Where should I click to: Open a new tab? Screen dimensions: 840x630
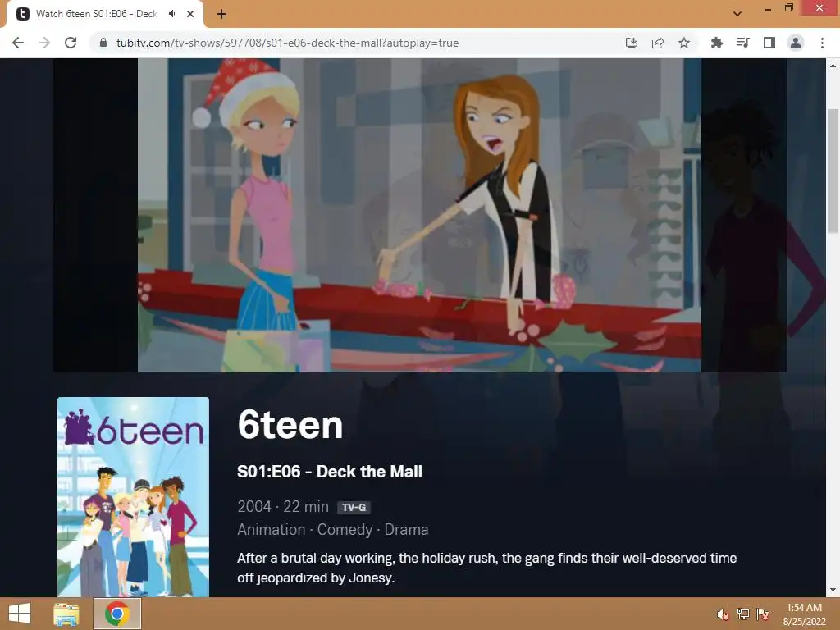point(221,14)
